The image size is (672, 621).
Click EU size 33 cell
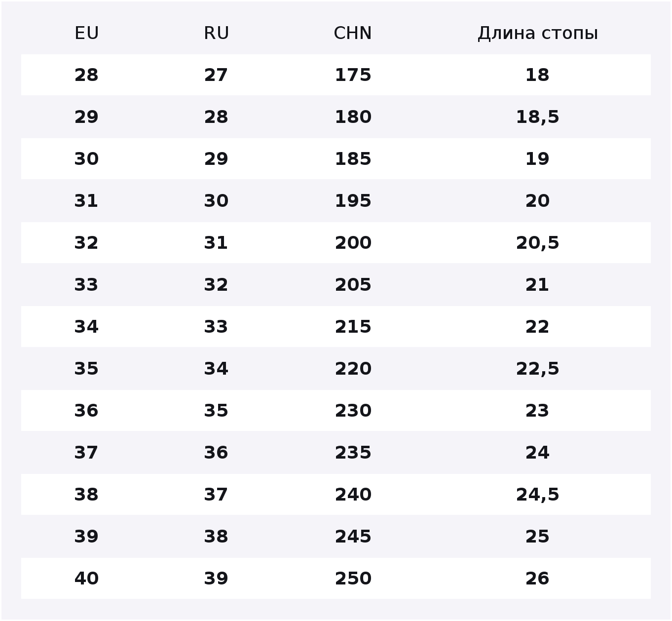(x=86, y=285)
